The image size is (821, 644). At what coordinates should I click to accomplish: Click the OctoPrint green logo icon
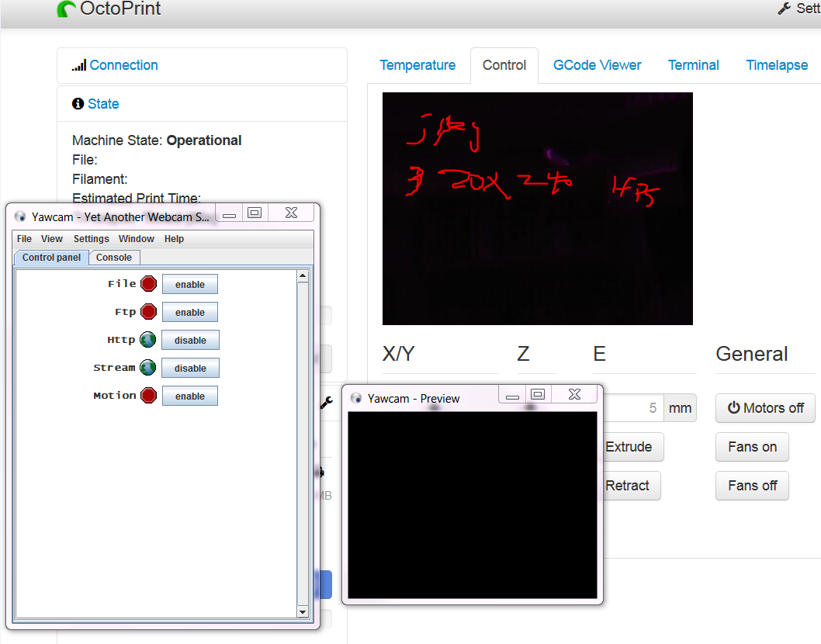pos(66,9)
